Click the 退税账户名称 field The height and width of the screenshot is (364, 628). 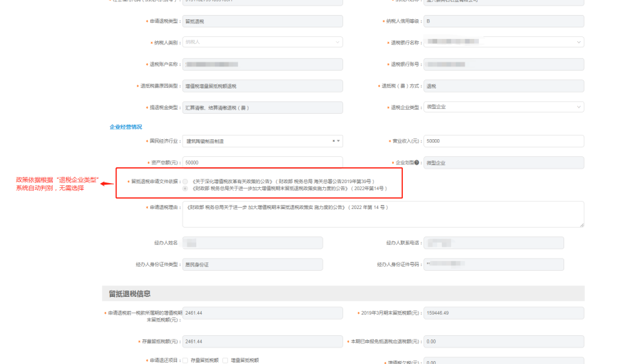click(262, 64)
